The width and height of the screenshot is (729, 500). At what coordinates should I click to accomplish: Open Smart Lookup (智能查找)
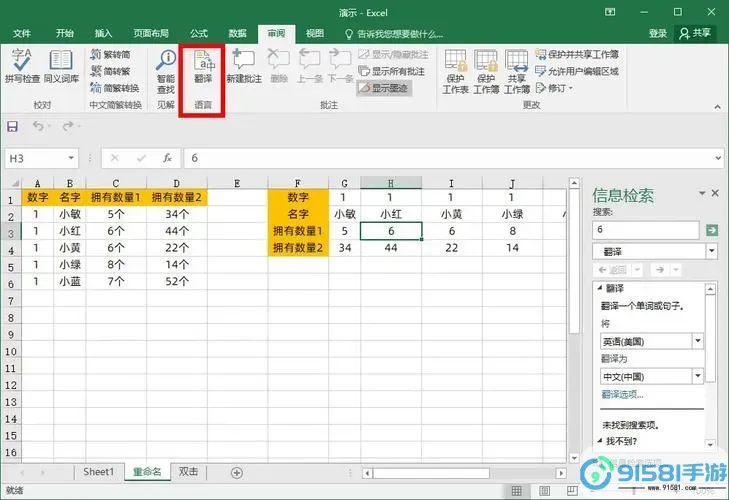point(166,71)
